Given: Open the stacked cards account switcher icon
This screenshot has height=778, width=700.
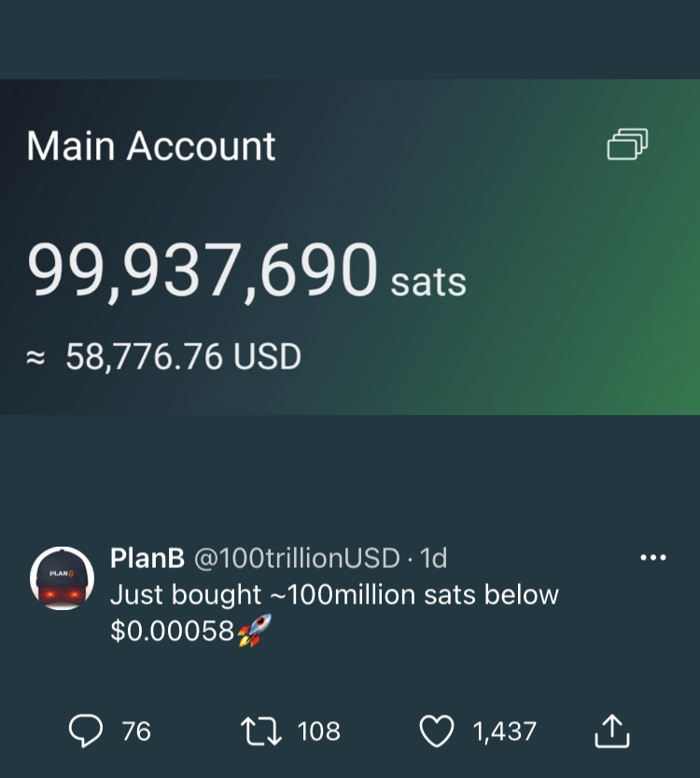Looking at the screenshot, I should [x=627, y=145].
